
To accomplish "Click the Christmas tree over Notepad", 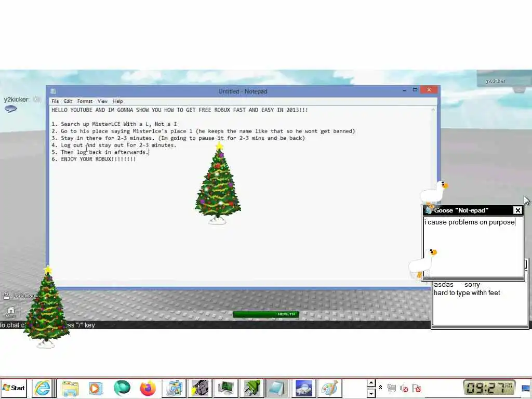I will pyautogui.click(x=218, y=183).
